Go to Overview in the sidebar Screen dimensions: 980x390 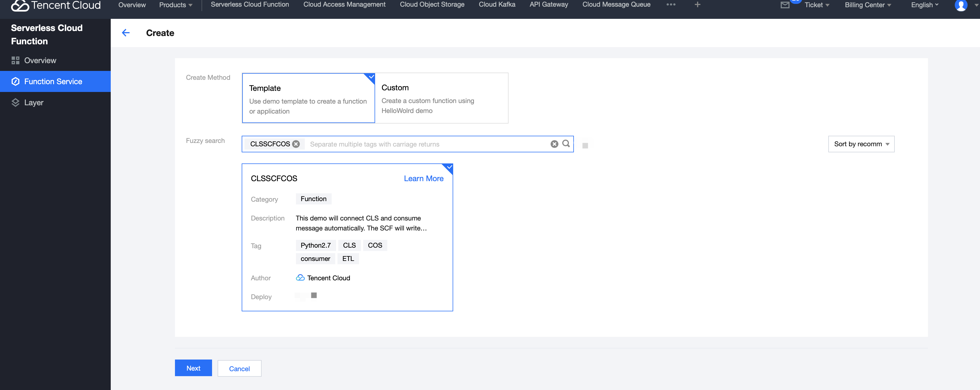pos(40,60)
